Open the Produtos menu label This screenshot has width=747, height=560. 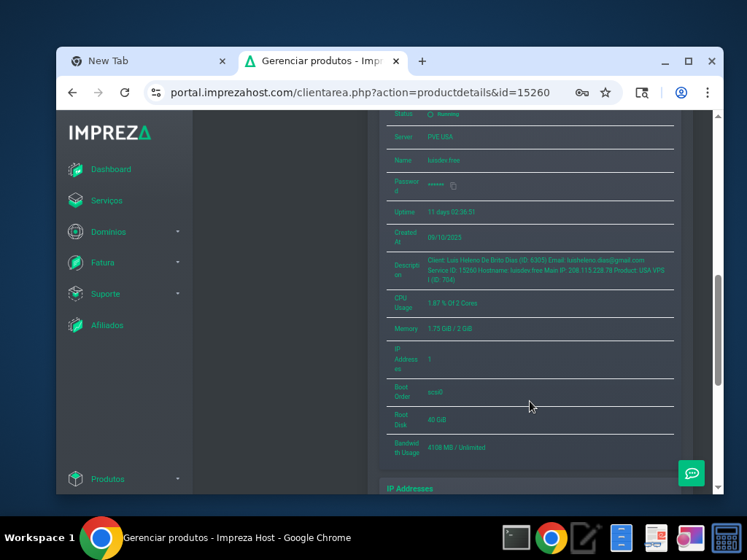108,480
